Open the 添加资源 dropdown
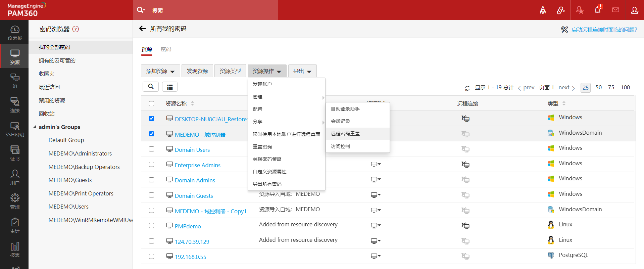 (160, 71)
